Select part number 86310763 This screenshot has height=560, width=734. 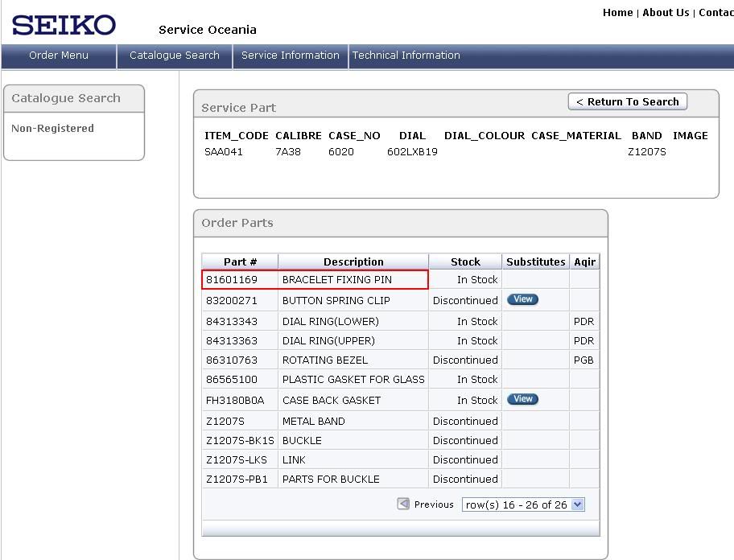(x=232, y=360)
